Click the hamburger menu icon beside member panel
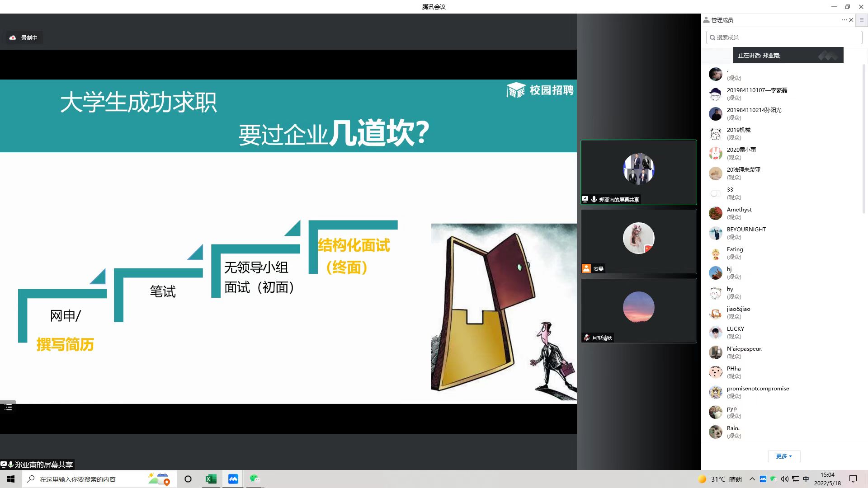The width and height of the screenshot is (868, 488). tap(861, 20)
